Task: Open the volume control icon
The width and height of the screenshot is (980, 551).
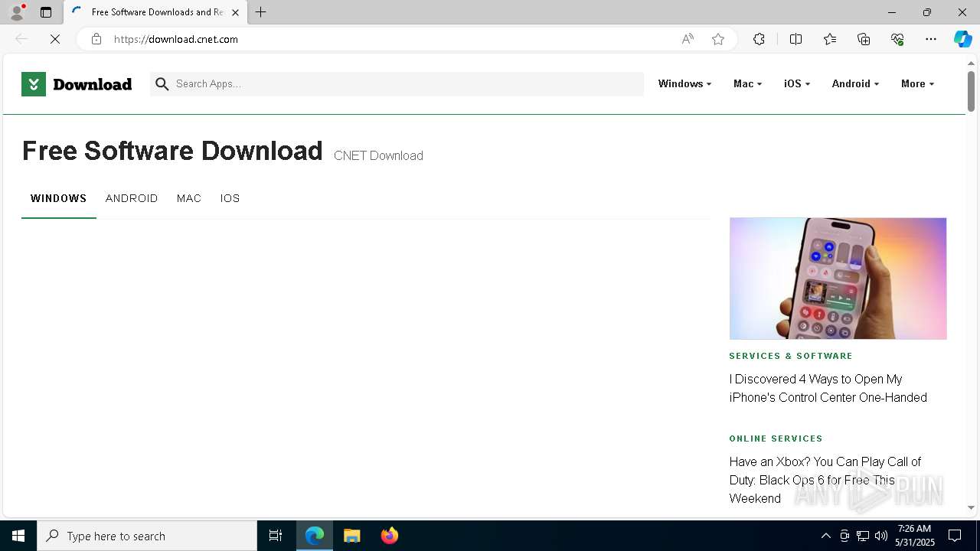Action: coord(881,536)
